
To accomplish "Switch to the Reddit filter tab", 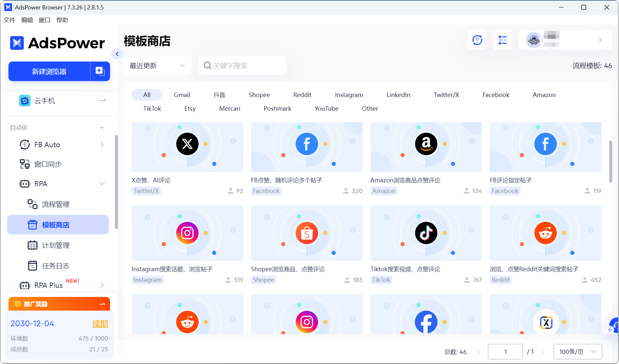I will click(302, 95).
